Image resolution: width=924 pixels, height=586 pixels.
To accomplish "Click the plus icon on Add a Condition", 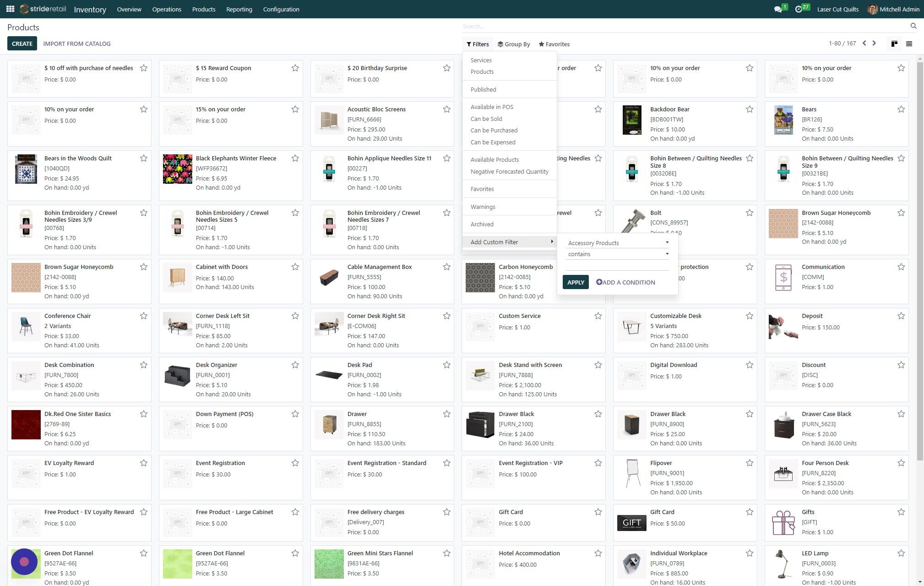I will coord(599,282).
